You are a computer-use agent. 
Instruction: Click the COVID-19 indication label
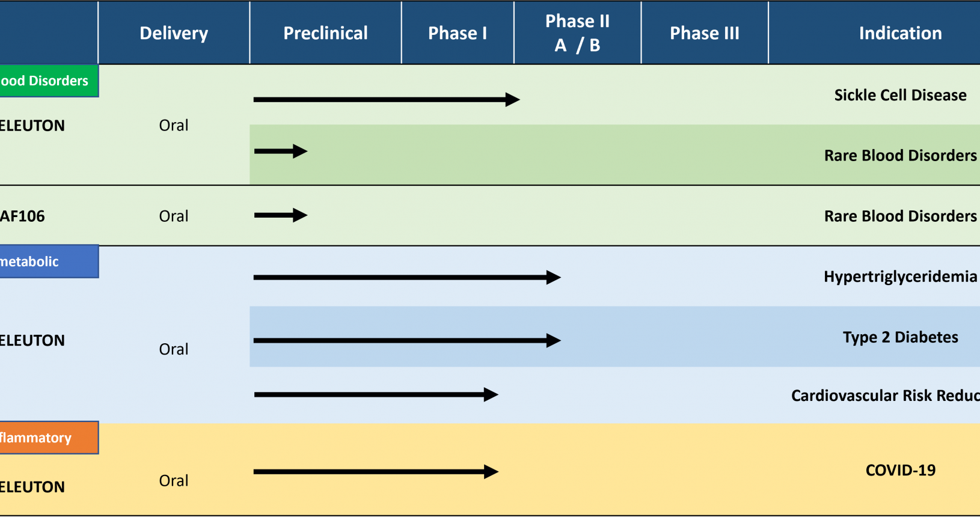click(900, 470)
